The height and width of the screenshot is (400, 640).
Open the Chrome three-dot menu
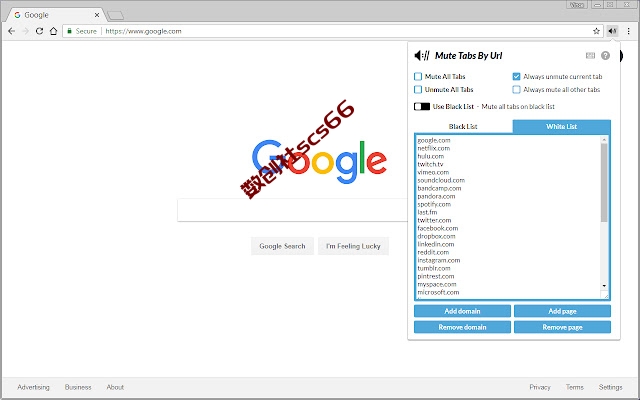629,31
